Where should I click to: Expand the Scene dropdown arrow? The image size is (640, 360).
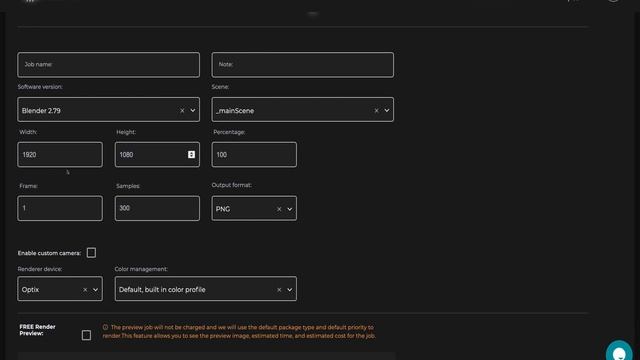click(x=387, y=111)
